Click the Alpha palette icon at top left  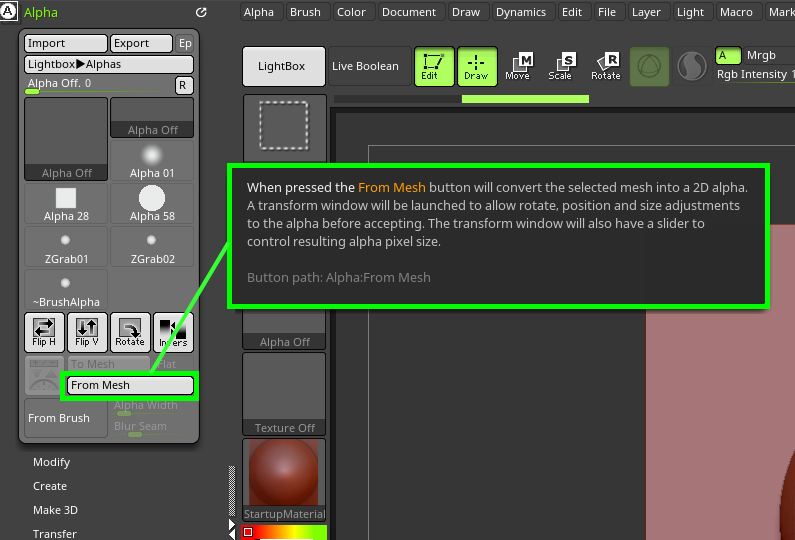coord(9,11)
